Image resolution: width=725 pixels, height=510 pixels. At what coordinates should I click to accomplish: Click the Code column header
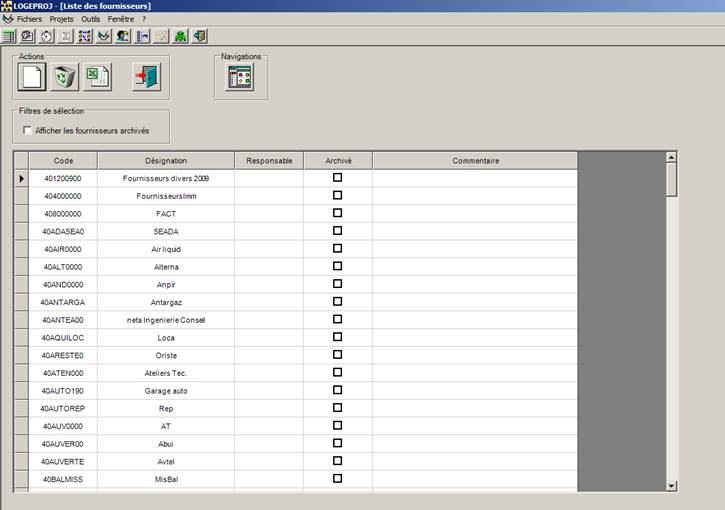[63, 161]
